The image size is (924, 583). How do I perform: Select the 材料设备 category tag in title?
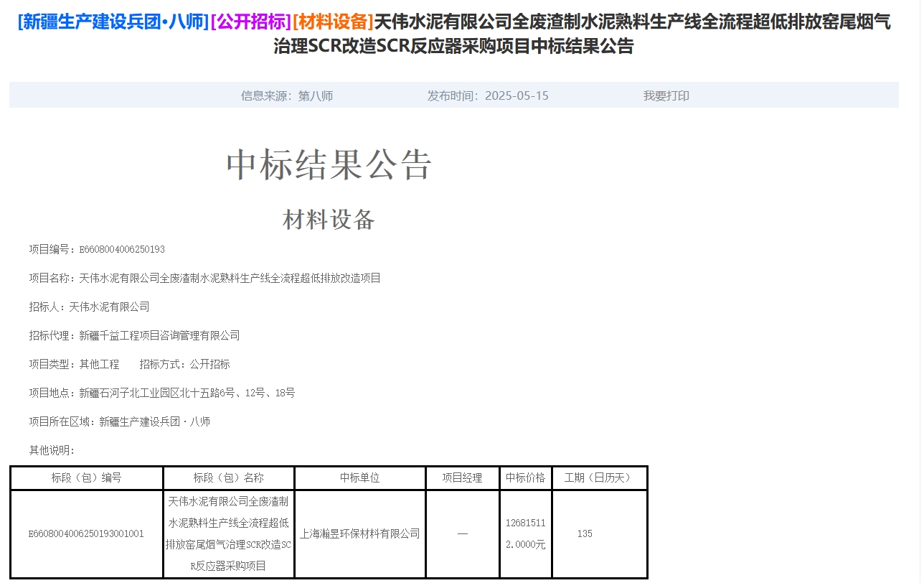pos(334,22)
